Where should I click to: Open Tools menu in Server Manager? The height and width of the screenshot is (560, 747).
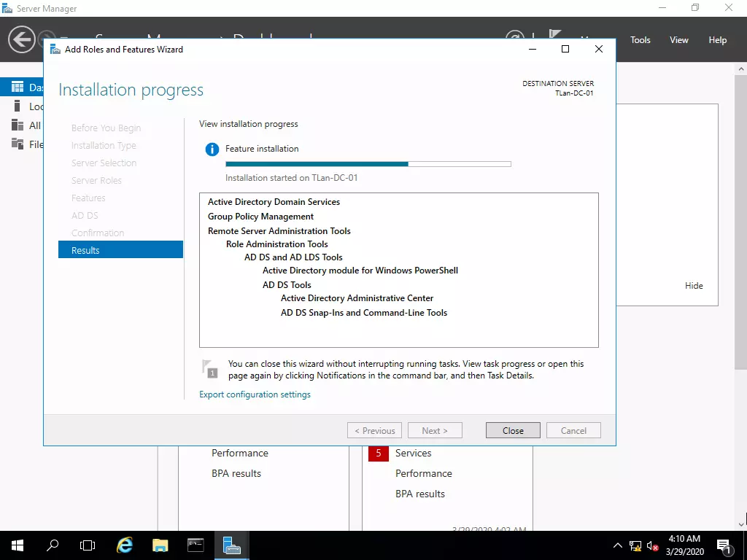(640, 40)
